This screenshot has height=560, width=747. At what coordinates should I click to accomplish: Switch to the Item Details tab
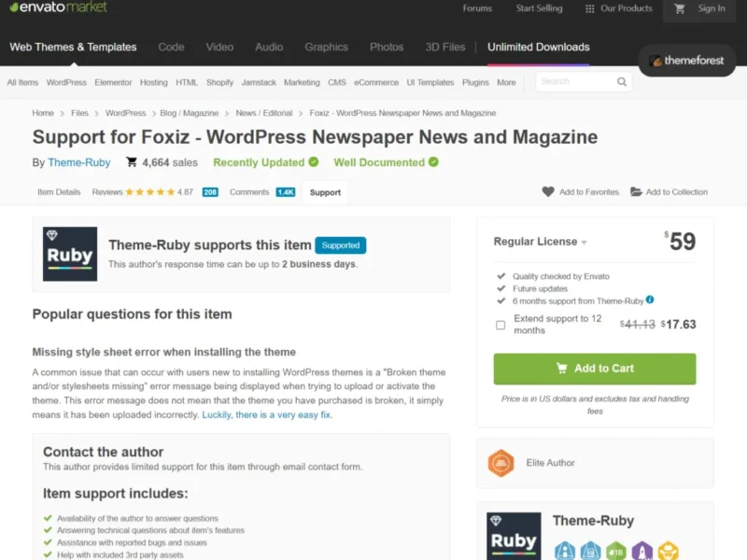pyautogui.click(x=59, y=192)
